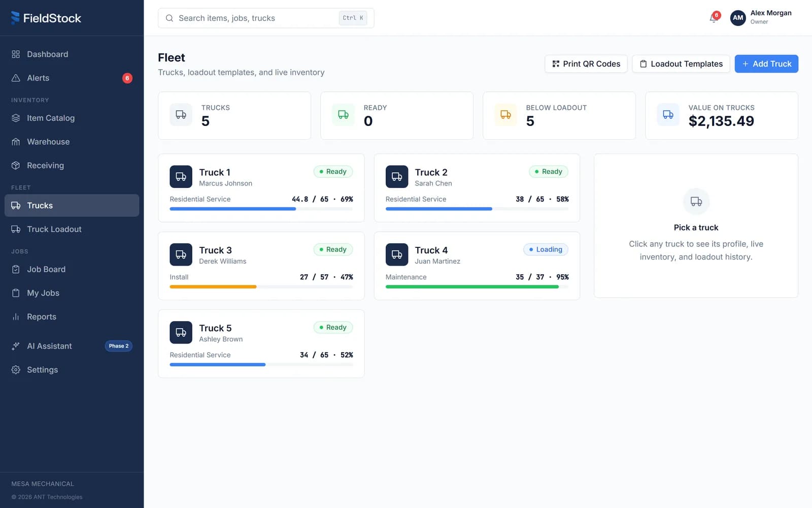This screenshot has width=812, height=508.
Task: Click the AM user avatar
Action: [x=738, y=18]
